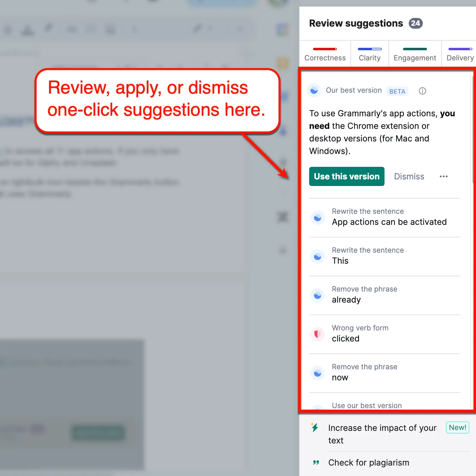Open the three-dot more options menu
The image size is (476, 476).
coord(444,176)
